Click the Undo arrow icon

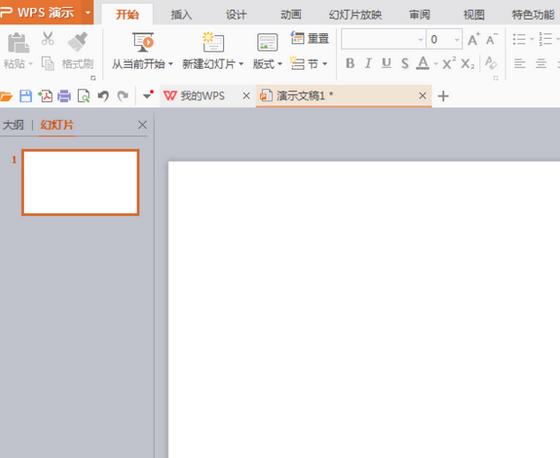coord(103,96)
